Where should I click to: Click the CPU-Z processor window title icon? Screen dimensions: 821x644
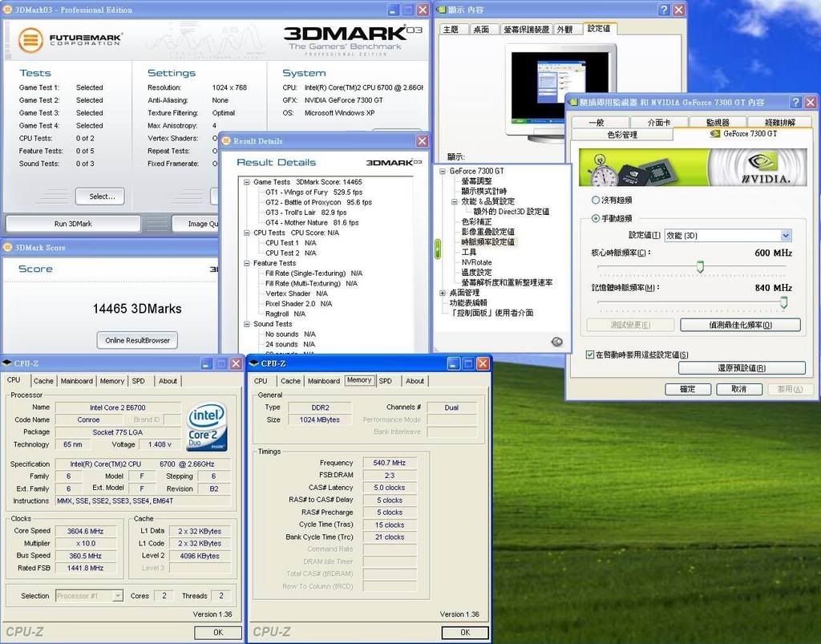[x=6, y=363]
